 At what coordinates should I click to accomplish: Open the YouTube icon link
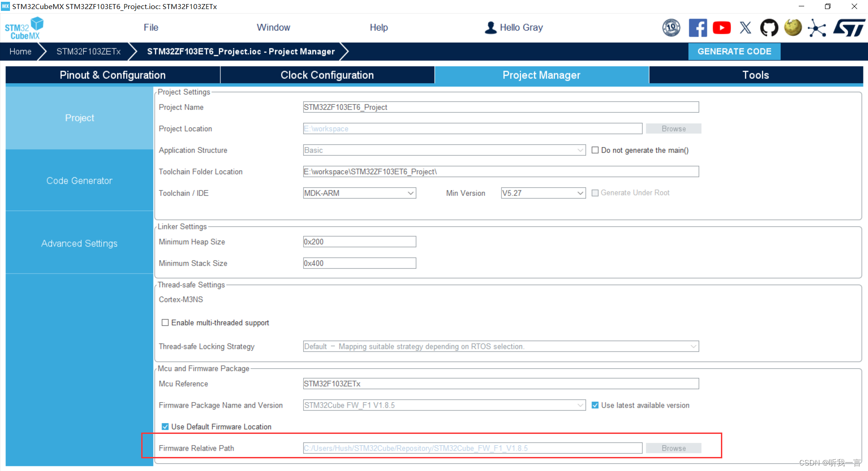click(x=722, y=28)
